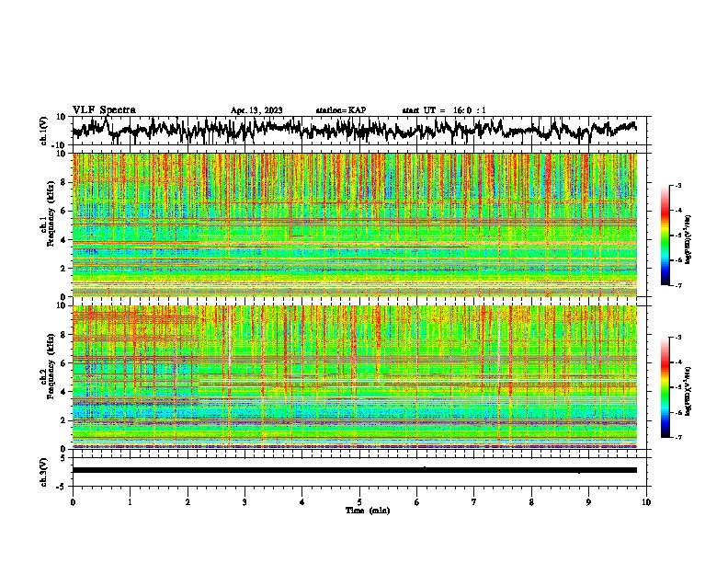Click time axis tick label "8"
The image size is (728, 563).
(x=531, y=502)
